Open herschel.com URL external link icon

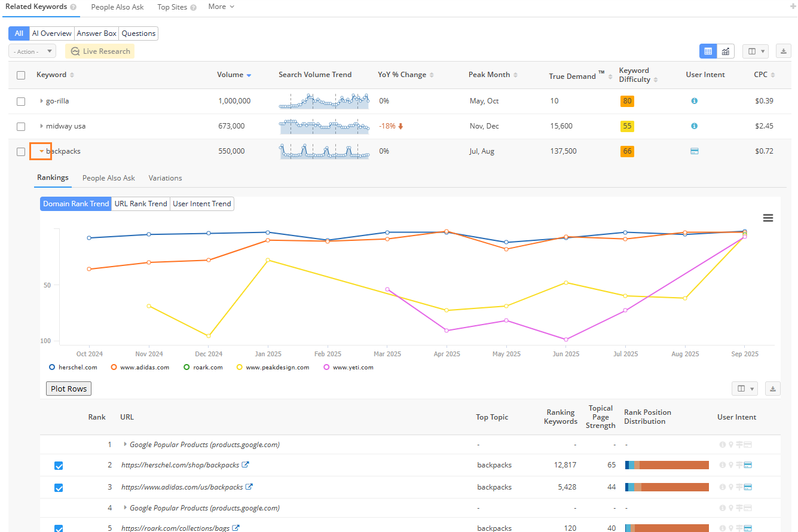[x=245, y=465]
